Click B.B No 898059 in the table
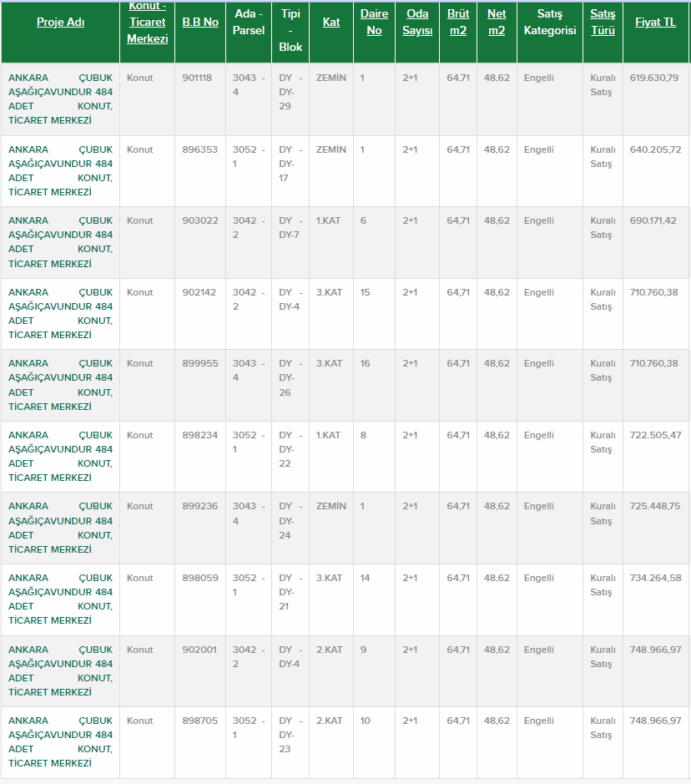 point(199,578)
